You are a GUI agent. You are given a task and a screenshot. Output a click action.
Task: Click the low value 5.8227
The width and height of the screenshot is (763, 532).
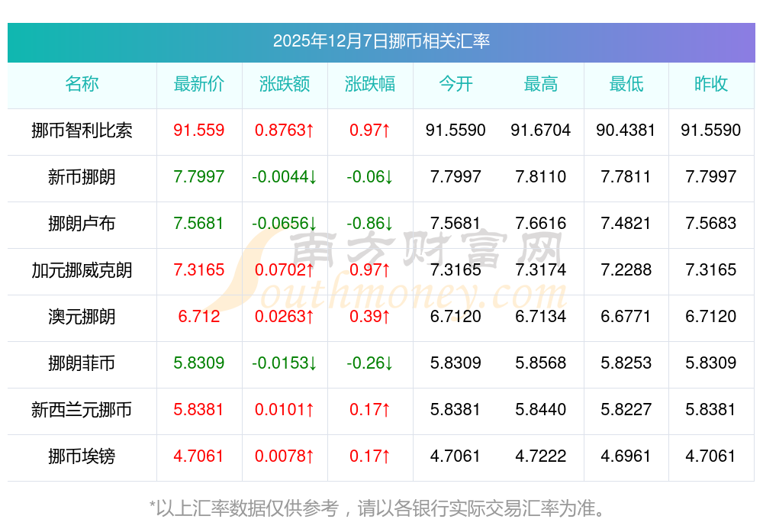626,409
